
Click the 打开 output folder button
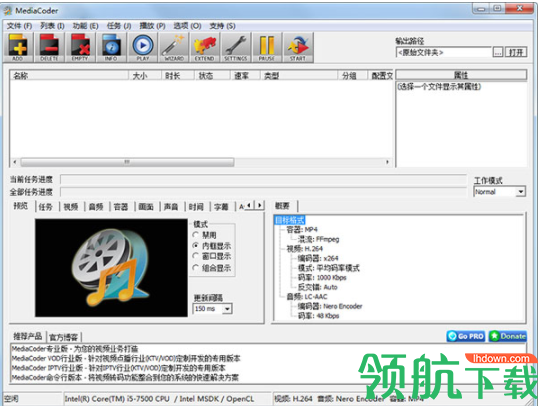516,53
